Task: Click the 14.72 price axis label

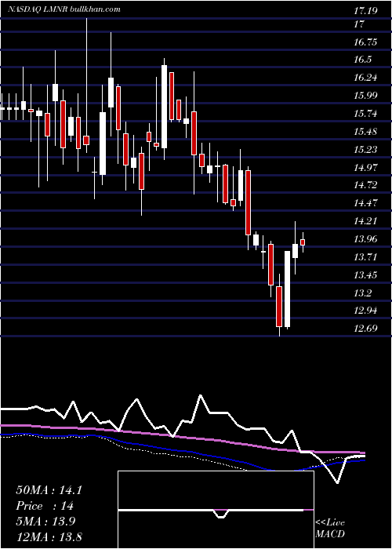Action: tap(365, 185)
